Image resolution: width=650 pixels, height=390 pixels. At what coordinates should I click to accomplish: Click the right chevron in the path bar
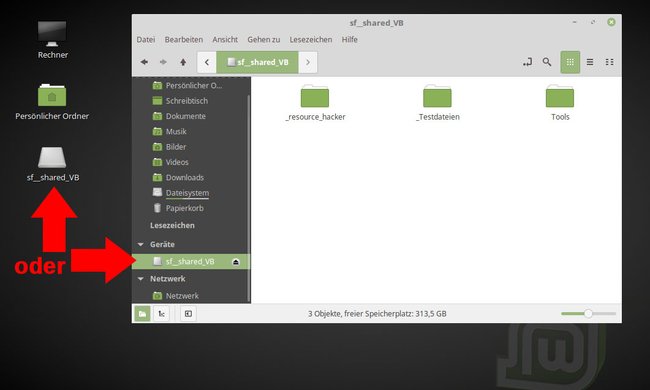tap(308, 62)
